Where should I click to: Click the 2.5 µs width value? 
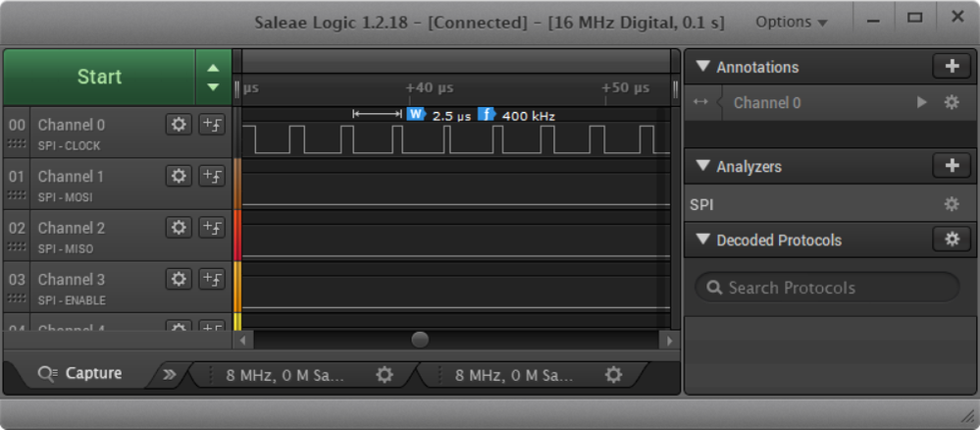pyautogui.click(x=452, y=117)
